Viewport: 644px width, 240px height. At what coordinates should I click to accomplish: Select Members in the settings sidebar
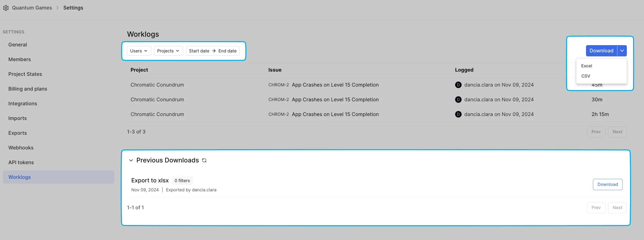pyautogui.click(x=19, y=59)
